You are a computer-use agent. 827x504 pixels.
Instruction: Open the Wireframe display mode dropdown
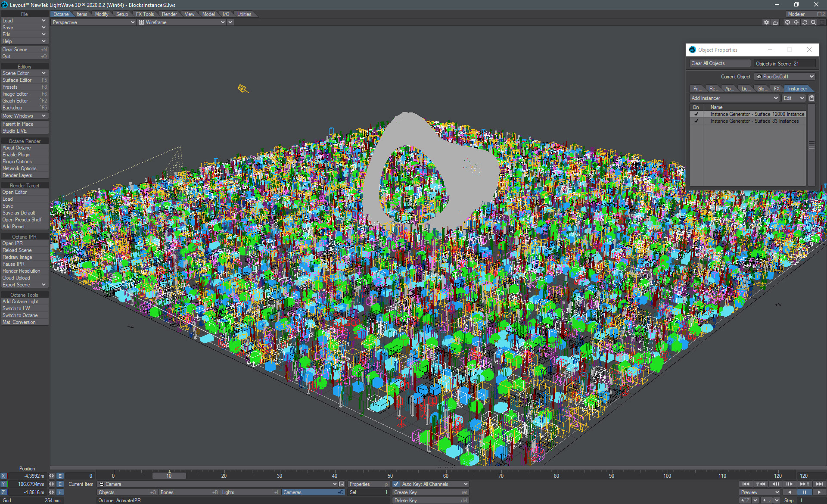click(x=182, y=22)
